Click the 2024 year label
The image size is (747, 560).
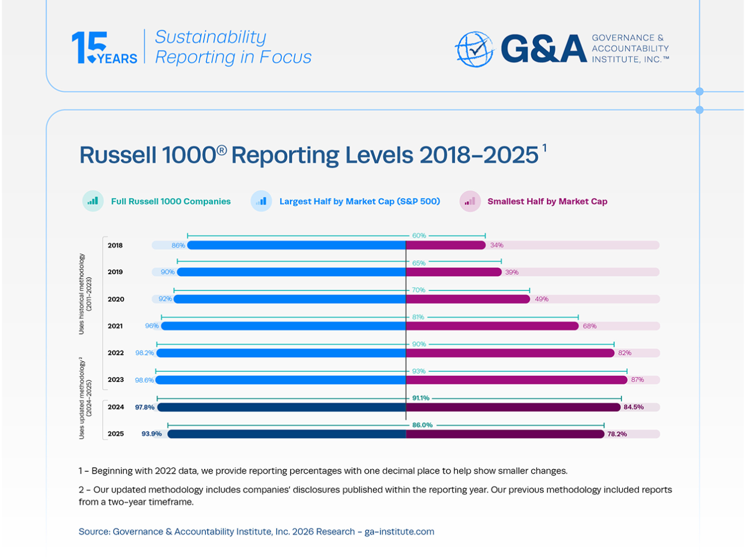[x=116, y=407]
